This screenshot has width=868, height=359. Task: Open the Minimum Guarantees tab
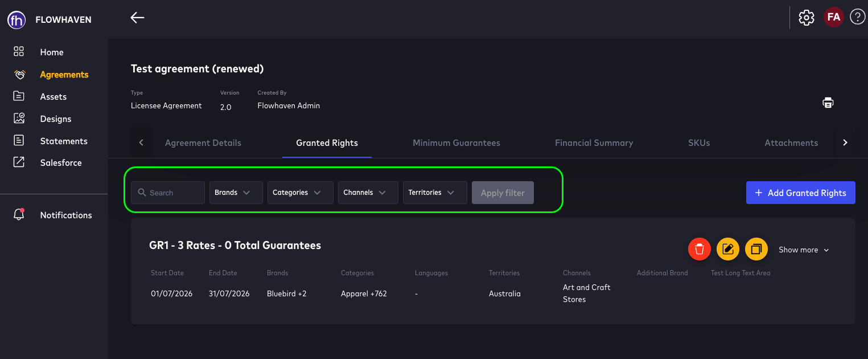pos(456,143)
